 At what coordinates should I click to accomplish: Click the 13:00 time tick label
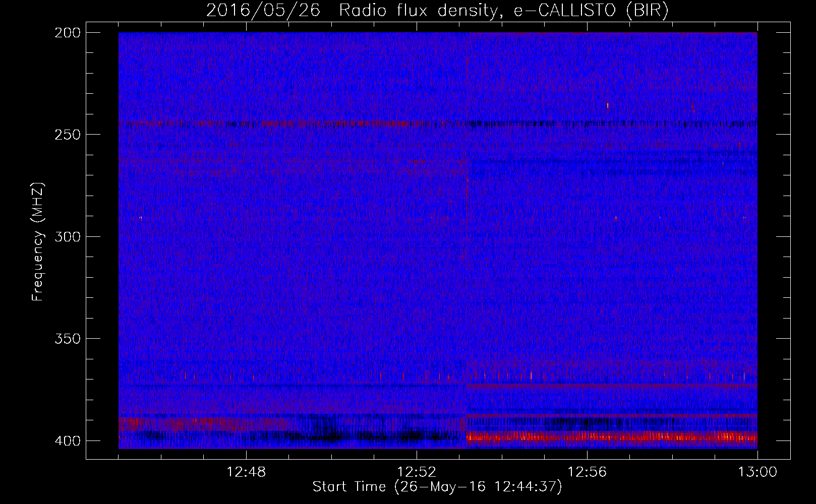point(757,472)
